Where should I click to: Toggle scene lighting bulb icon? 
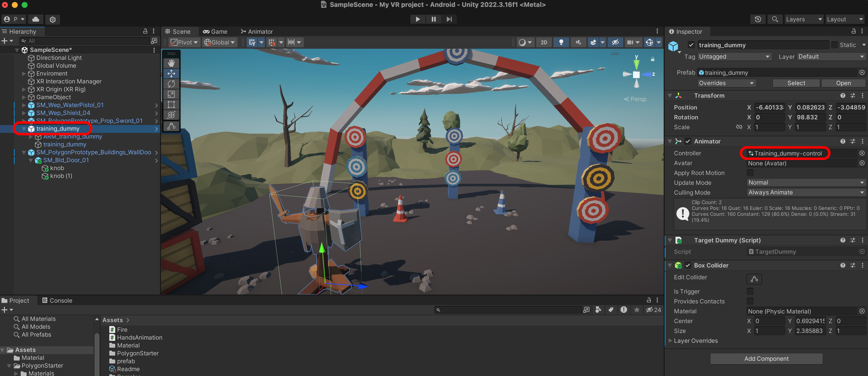click(561, 43)
